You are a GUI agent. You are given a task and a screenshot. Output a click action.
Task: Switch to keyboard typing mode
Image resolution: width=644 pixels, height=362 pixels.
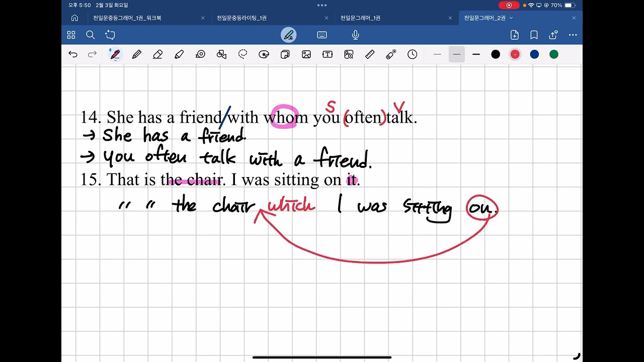pyautogui.click(x=322, y=35)
